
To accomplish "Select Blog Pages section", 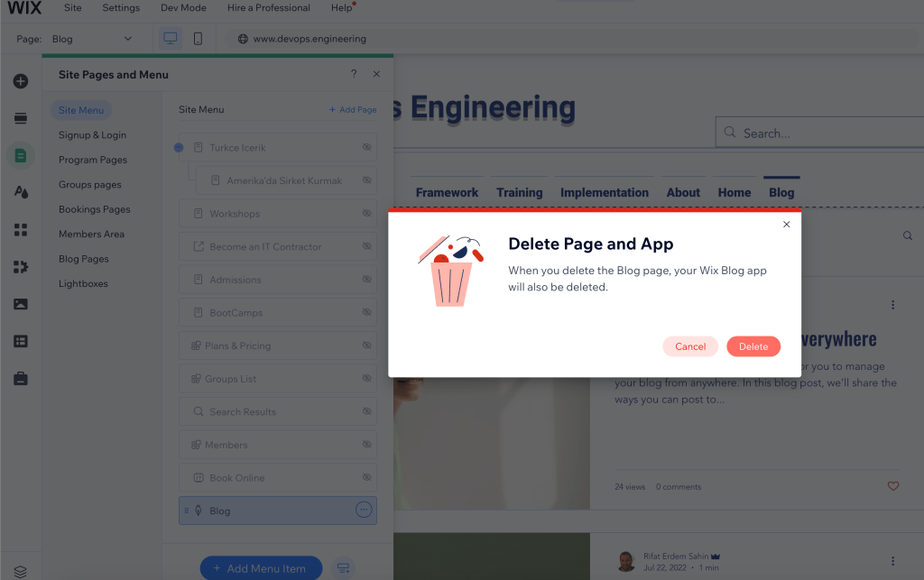I will tap(84, 259).
